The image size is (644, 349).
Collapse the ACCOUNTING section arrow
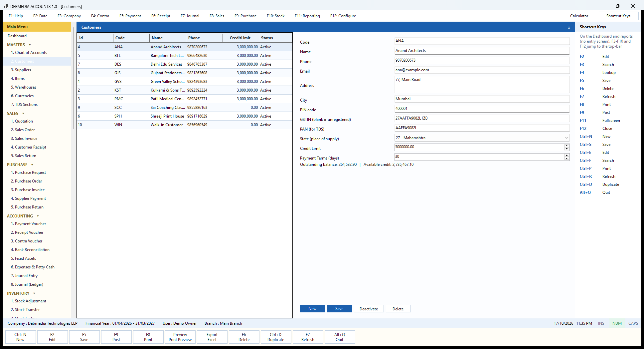coord(38,216)
